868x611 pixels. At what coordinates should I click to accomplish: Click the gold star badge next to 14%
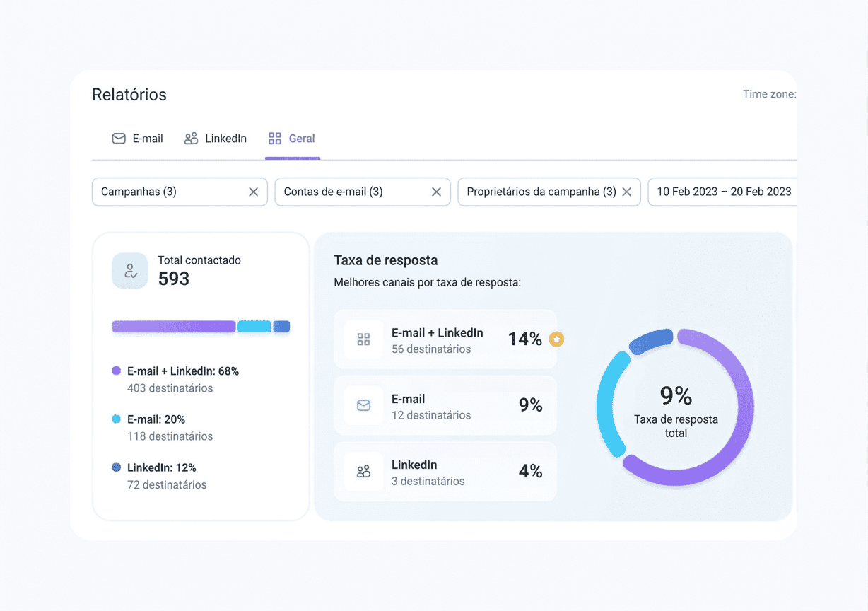[x=556, y=339]
